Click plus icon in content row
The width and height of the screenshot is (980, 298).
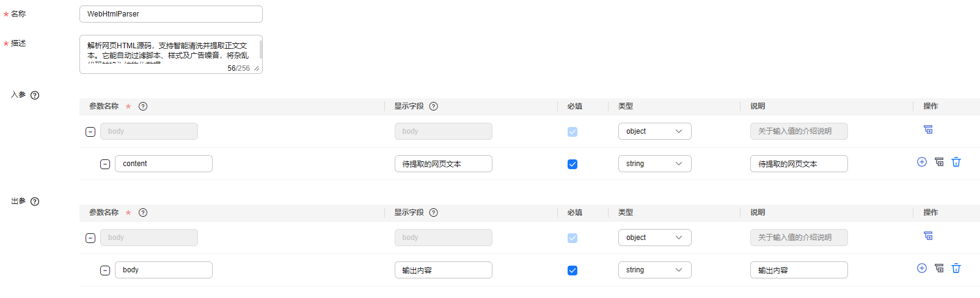922,162
